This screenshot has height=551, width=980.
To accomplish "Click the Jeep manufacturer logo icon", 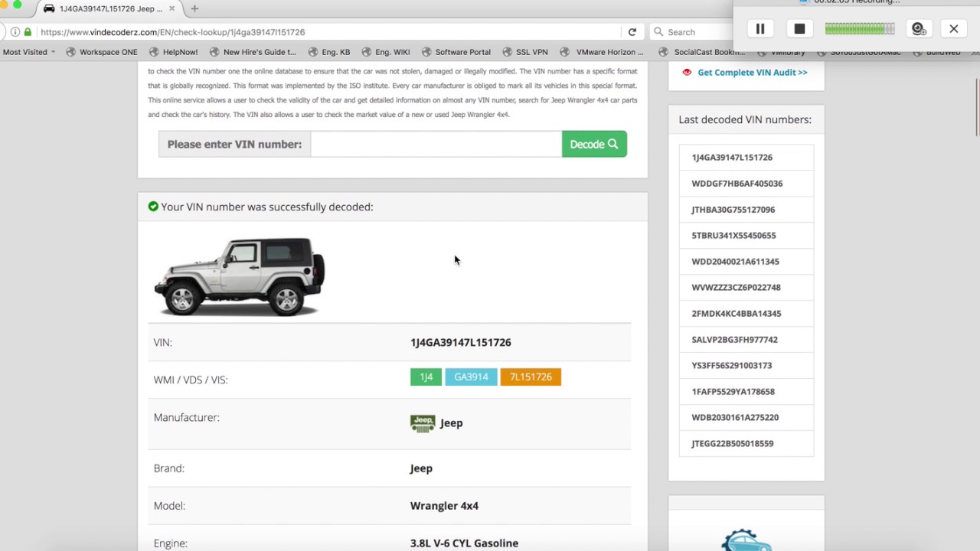I will 423,423.
